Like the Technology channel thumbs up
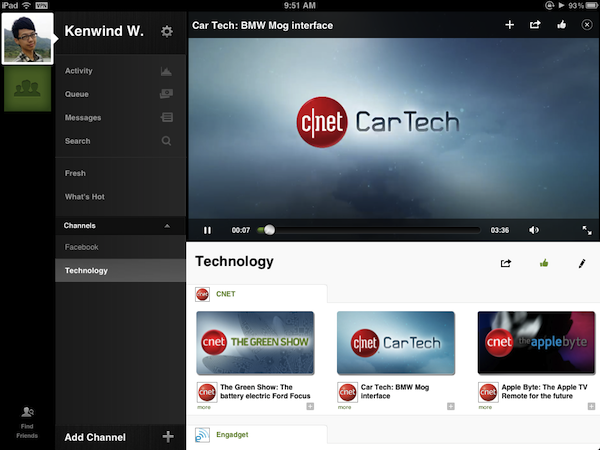The image size is (600, 450). tap(544, 263)
